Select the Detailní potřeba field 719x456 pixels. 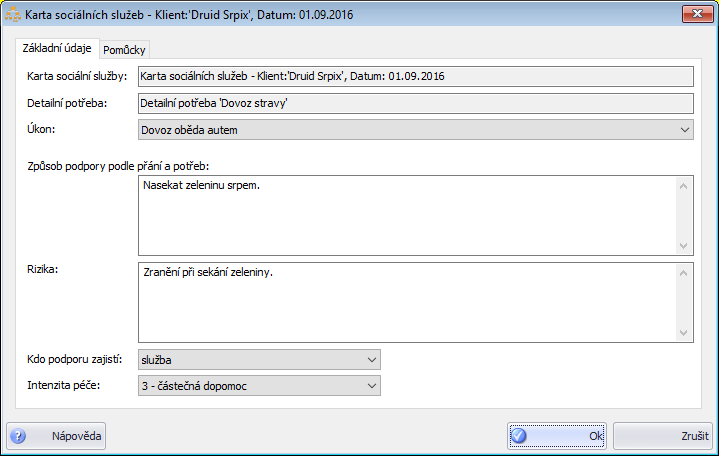coord(414,102)
